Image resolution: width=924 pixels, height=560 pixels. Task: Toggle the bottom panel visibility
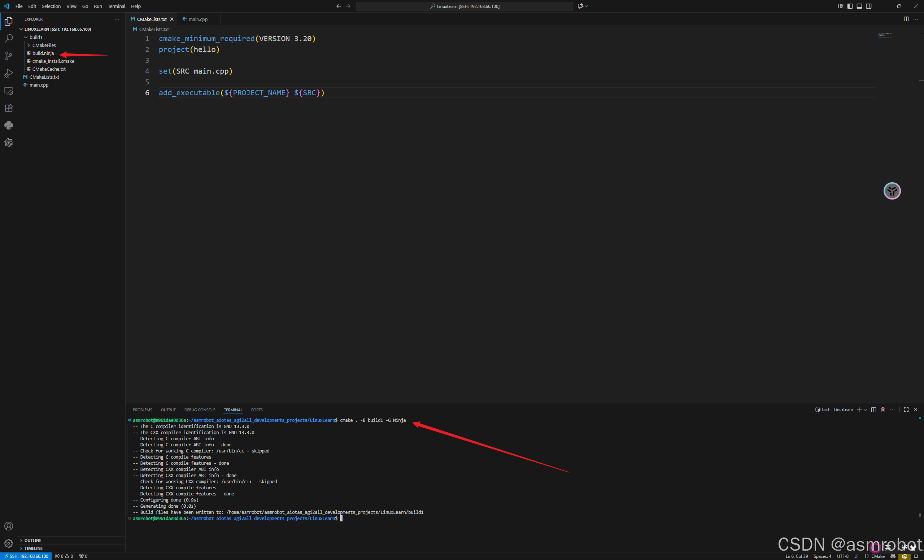coord(859,6)
